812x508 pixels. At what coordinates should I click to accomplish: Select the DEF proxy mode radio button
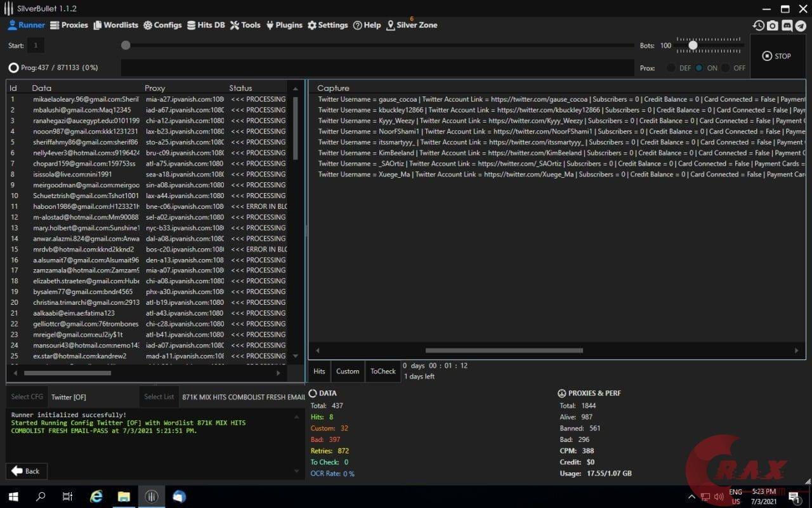(671, 68)
